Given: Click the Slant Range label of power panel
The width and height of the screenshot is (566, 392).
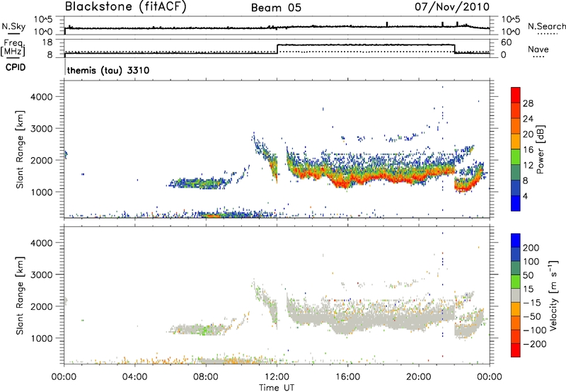Looking at the screenshot, I should click(x=20, y=149).
